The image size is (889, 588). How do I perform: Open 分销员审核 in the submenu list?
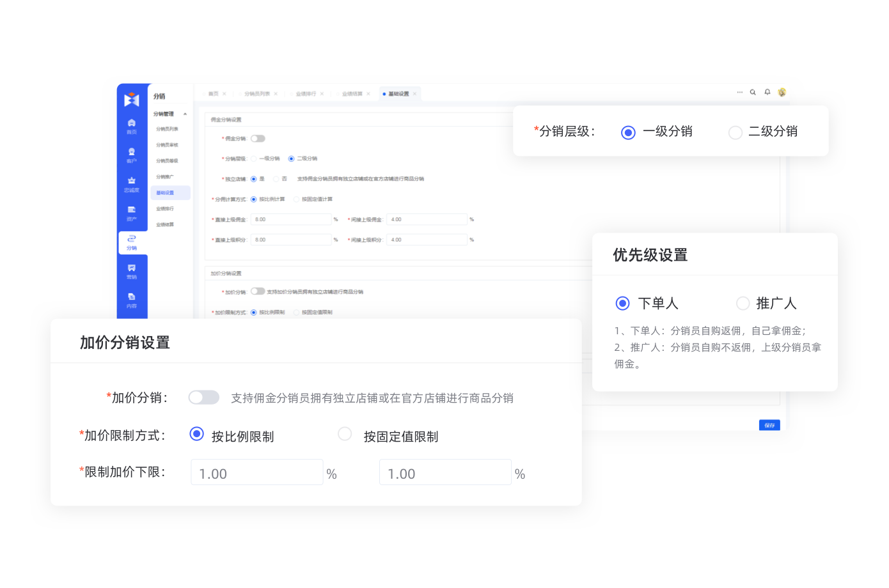(167, 145)
